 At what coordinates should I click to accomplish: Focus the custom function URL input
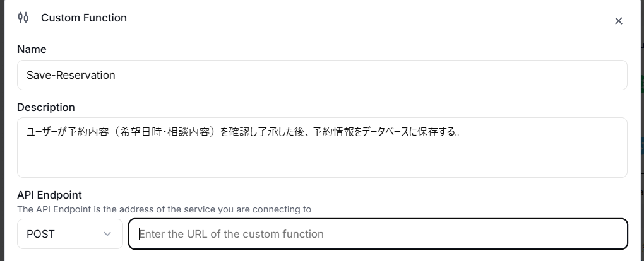(x=378, y=234)
